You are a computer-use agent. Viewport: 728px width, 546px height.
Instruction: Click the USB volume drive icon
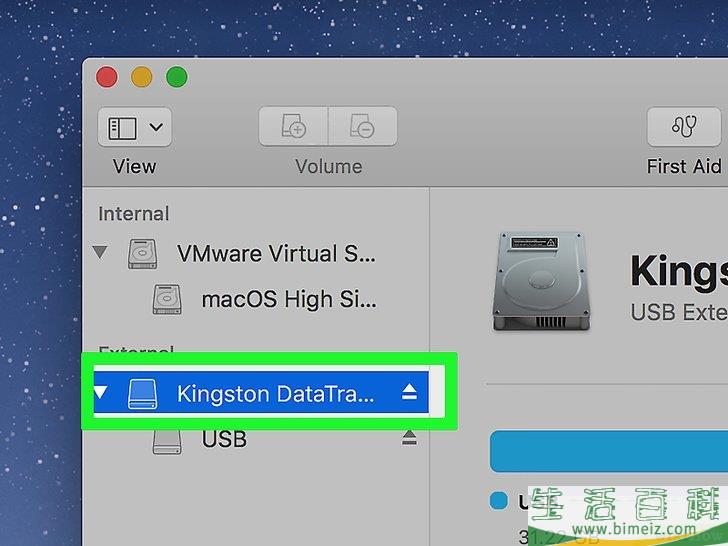pyautogui.click(x=167, y=442)
